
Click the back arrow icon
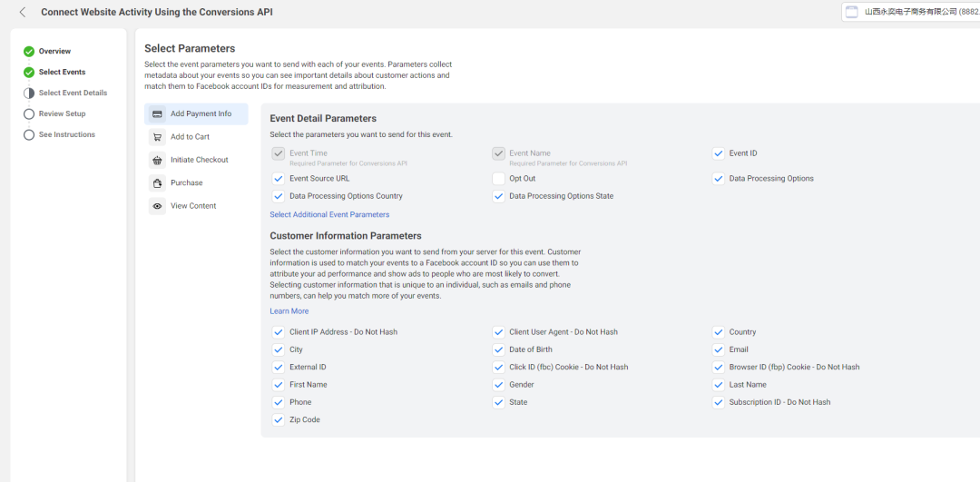click(x=23, y=12)
